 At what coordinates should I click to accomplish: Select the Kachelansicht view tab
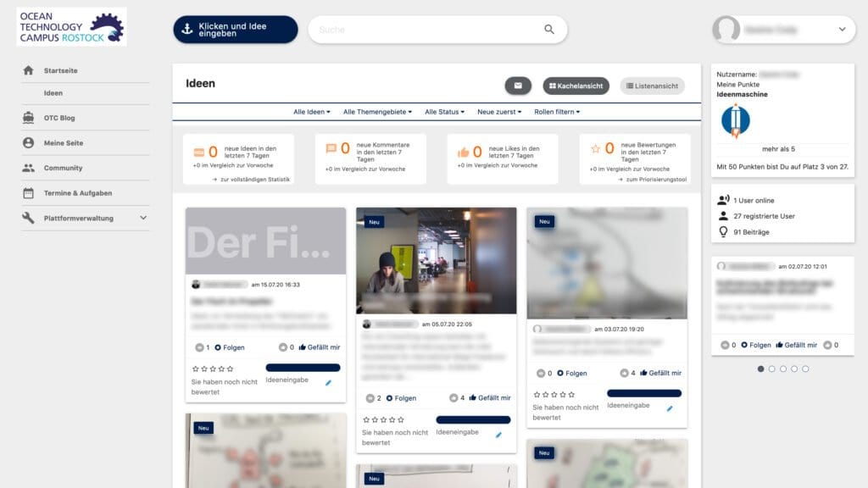click(577, 86)
